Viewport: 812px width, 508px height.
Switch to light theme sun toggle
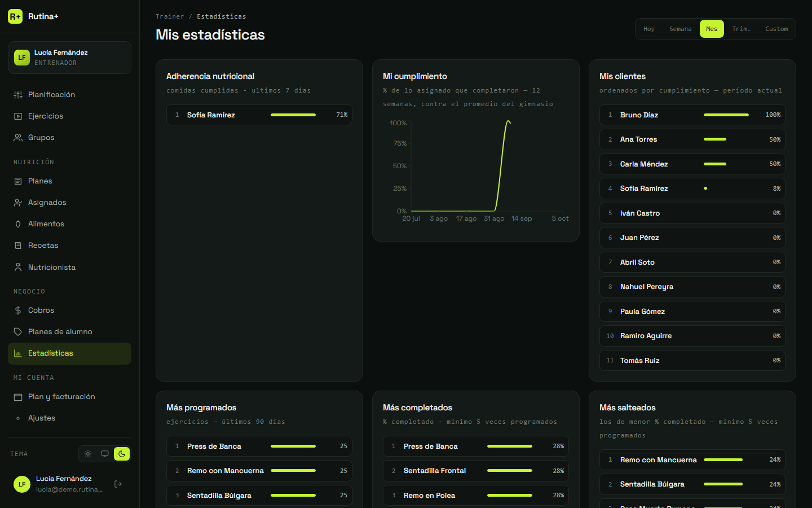pyautogui.click(x=88, y=454)
